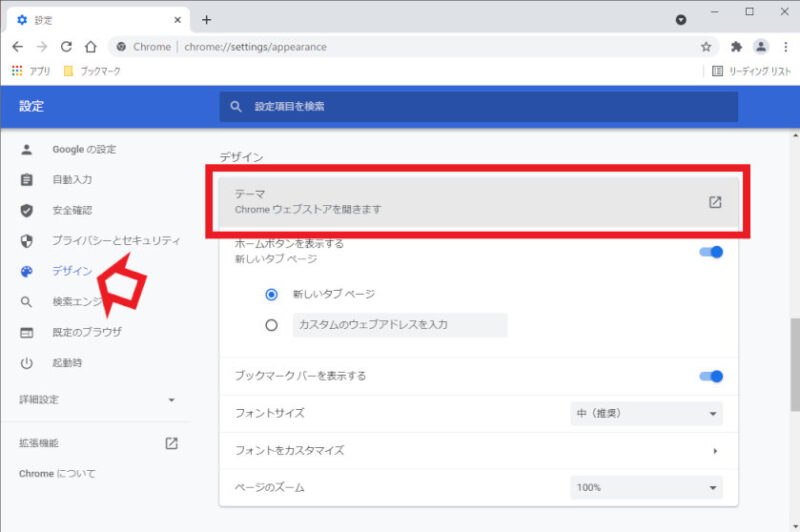Open the 拡張機能 link
800x532 pixels.
[39, 443]
